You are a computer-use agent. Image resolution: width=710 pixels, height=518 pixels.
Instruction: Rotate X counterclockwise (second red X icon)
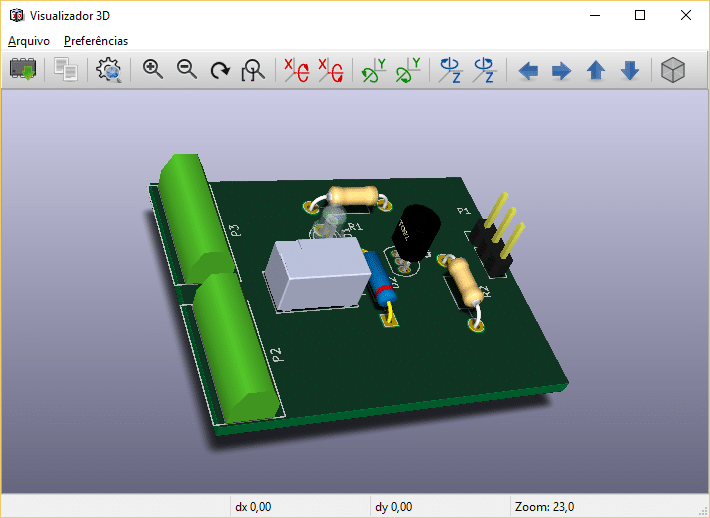coord(330,70)
